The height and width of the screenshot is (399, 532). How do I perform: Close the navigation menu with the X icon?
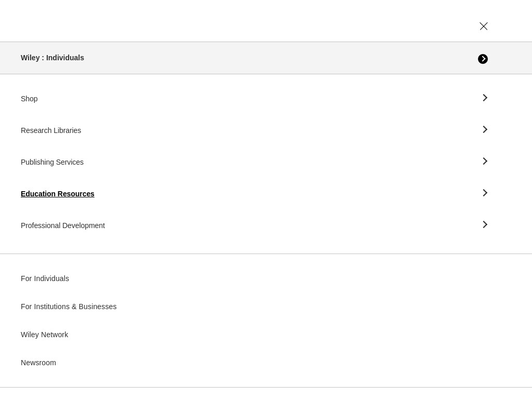[484, 26]
